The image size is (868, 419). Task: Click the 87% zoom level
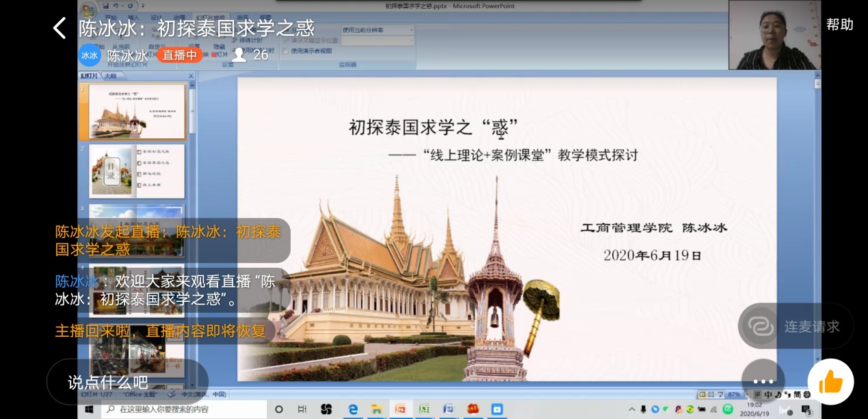(733, 394)
